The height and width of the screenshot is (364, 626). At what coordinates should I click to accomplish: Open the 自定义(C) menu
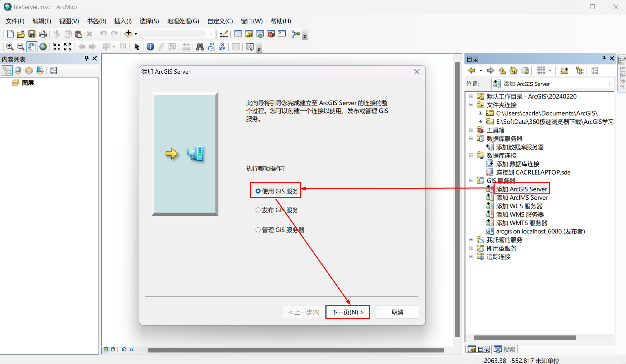pos(220,21)
